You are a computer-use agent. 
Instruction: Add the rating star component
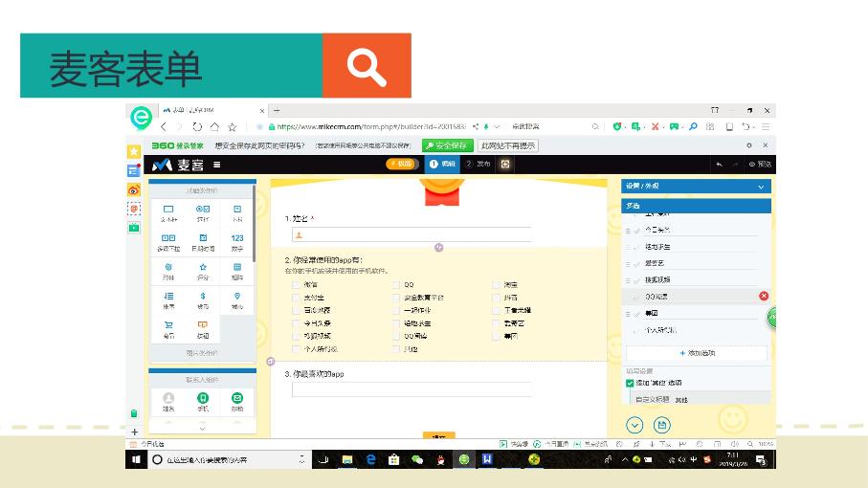pos(203,271)
